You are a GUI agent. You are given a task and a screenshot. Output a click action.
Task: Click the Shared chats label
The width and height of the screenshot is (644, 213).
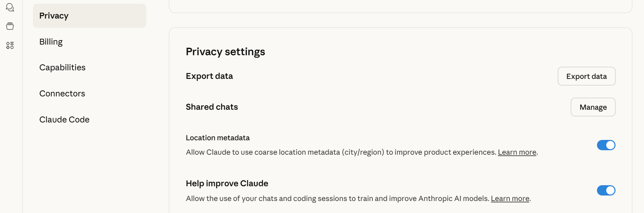pyautogui.click(x=211, y=107)
